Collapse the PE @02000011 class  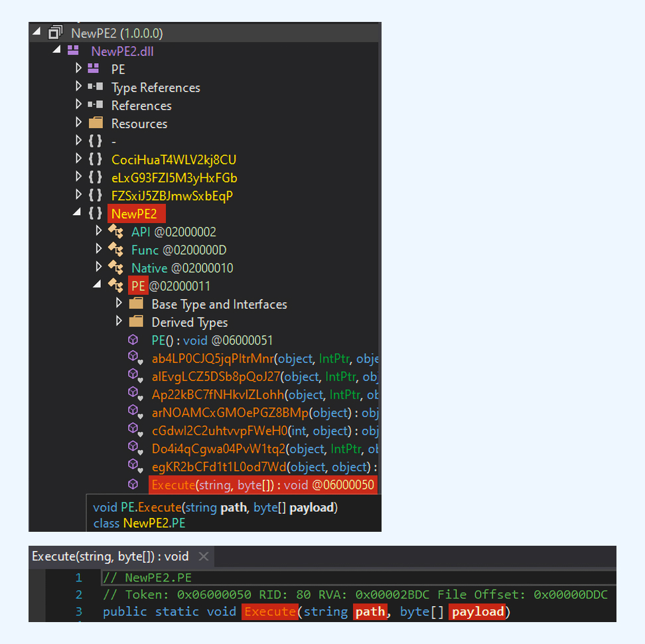click(x=97, y=284)
